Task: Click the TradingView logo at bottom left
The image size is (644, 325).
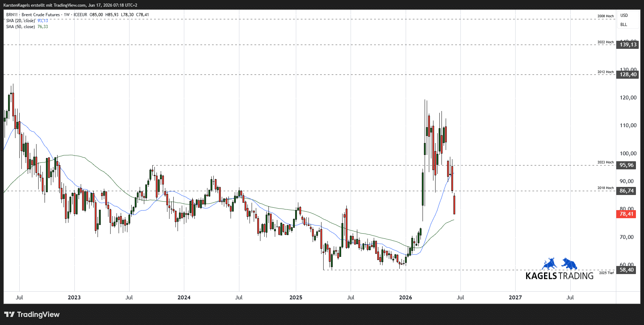Action: (32, 314)
